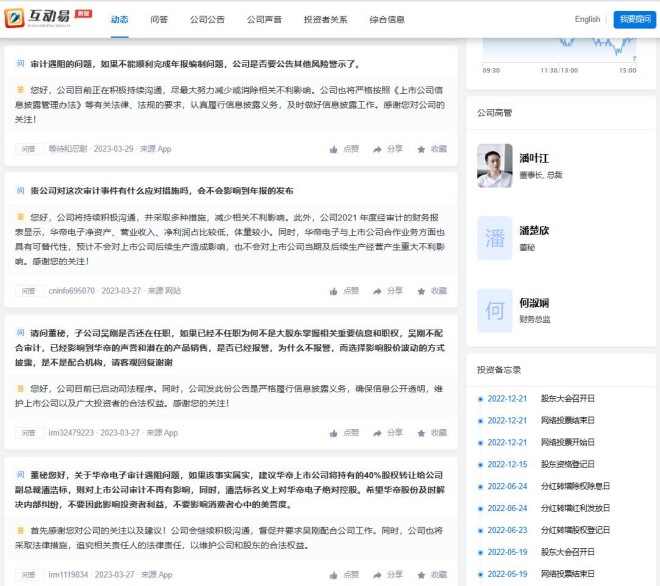660x586 pixels.
Task: Like the post by 等待和忍耐
Action: tap(344, 149)
